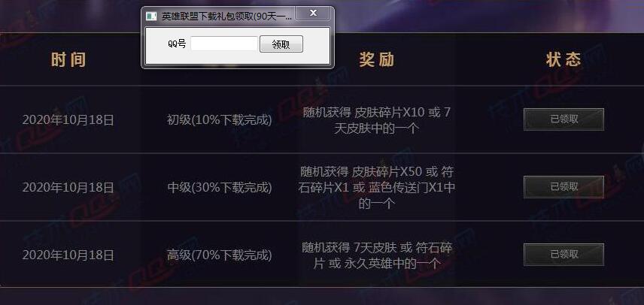Click 已领取 button for 中级 reward row
Viewport: 644px width, 305px height.
click(x=564, y=187)
